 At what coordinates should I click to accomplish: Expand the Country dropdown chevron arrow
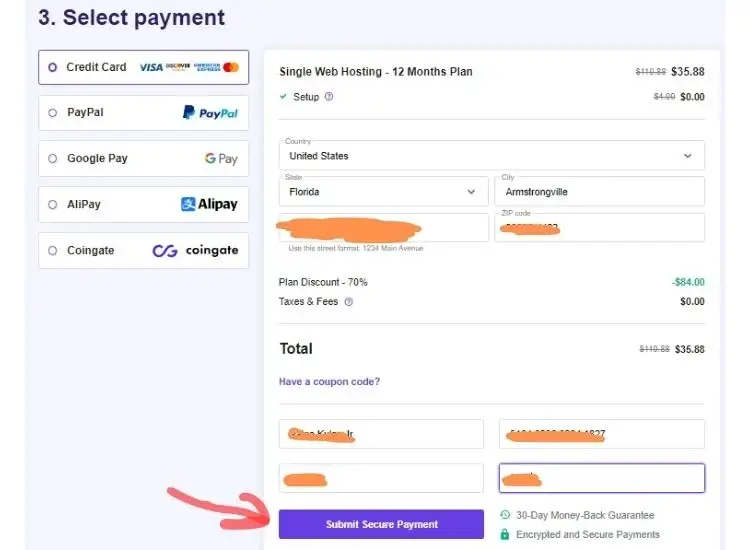coord(687,156)
